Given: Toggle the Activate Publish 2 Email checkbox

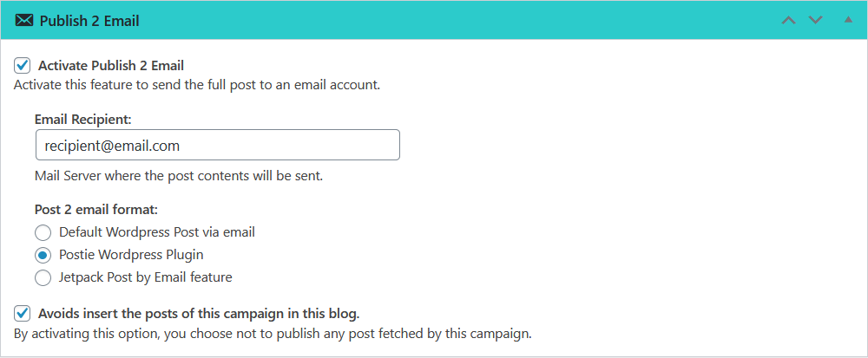Looking at the screenshot, I should (23, 66).
